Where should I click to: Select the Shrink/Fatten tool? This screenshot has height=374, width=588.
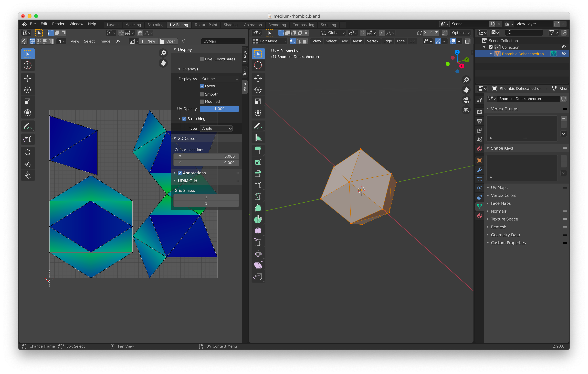click(x=258, y=254)
